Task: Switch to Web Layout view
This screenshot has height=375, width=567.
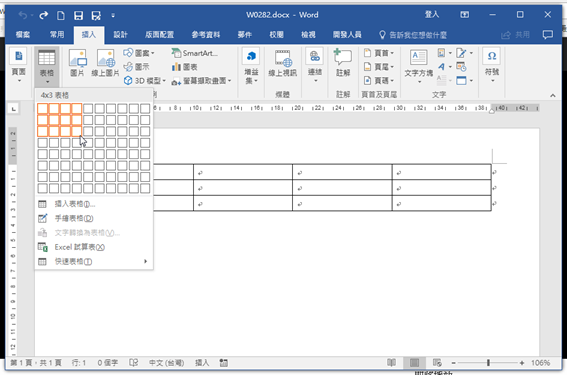Action: tap(437, 362)
